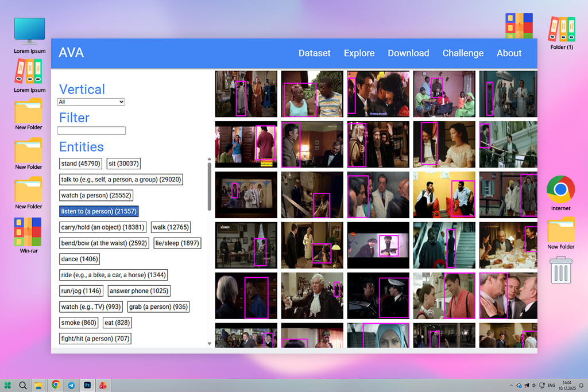
Task: Select the 'ride (e.g., a bike...)' entity
Action: point(113,275)
